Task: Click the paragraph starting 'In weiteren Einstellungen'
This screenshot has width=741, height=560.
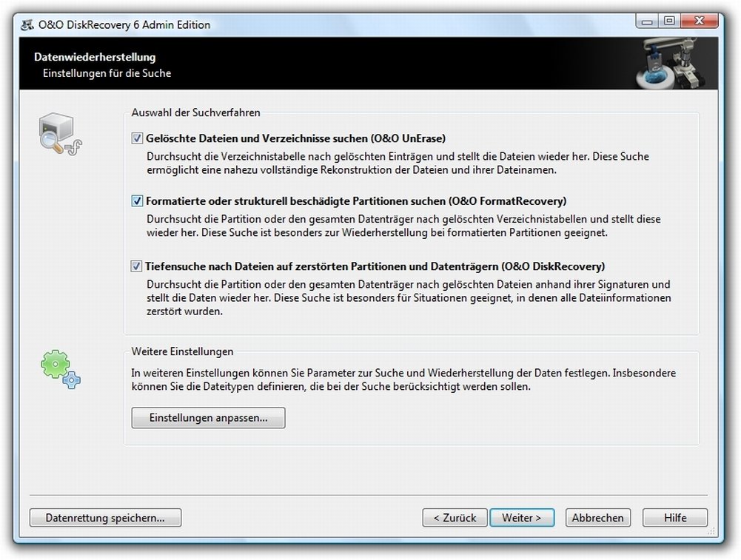Action: [x=403, y=379]
